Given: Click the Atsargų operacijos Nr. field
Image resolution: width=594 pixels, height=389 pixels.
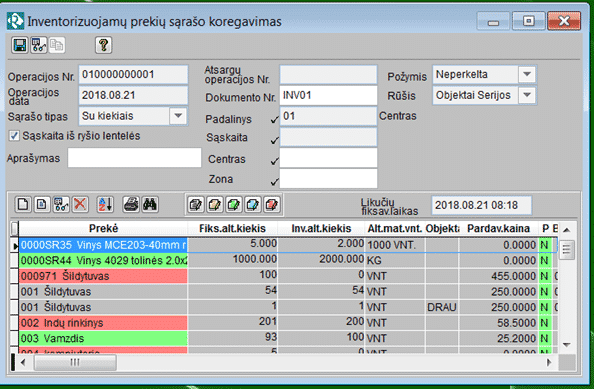Looking at the screenshot, I should (328, 75).
